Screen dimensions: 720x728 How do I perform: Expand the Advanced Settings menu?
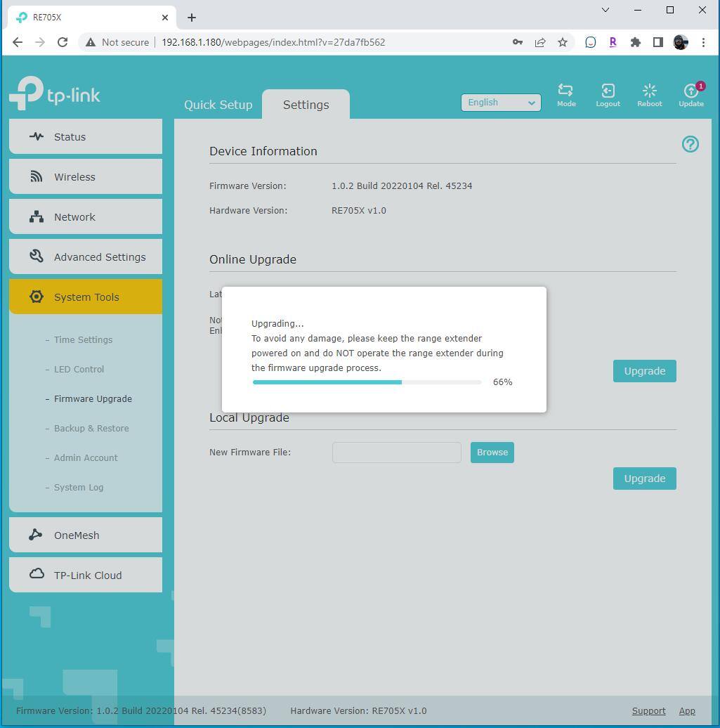click(x=86, y=257)
